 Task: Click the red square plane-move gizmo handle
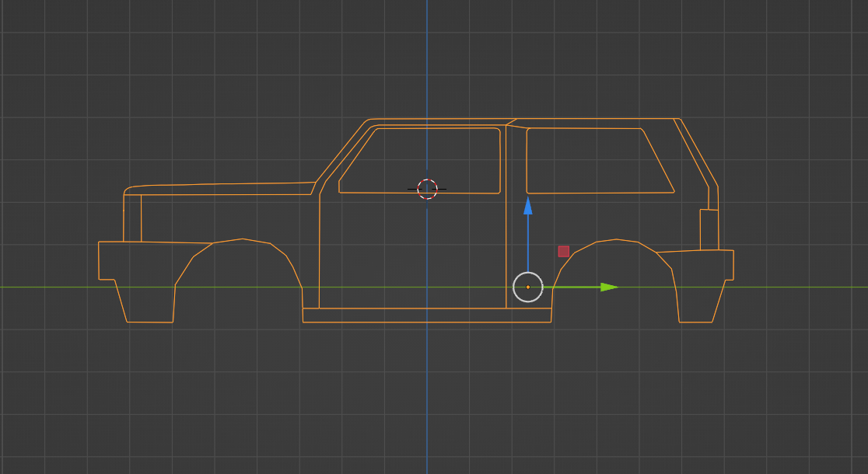564,252
